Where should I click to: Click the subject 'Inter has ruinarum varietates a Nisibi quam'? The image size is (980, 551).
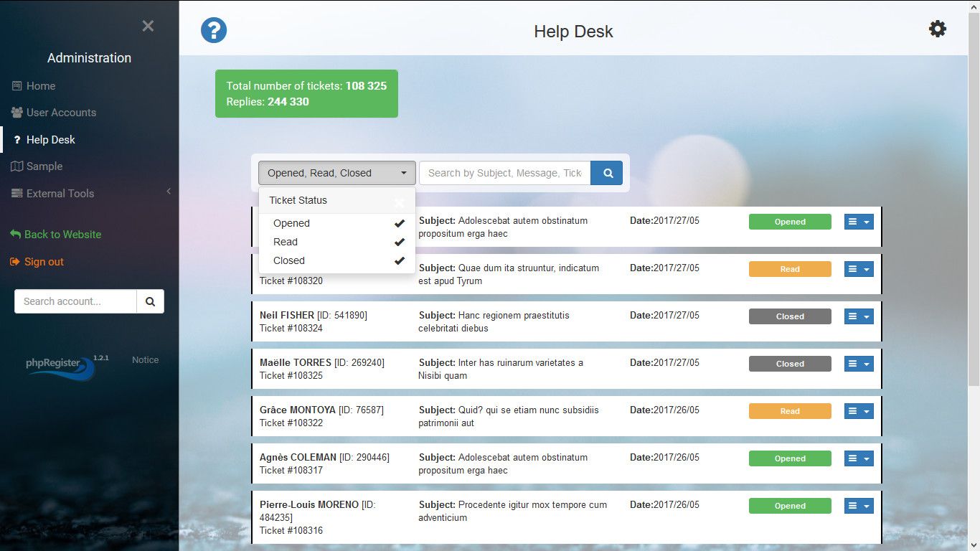click(501, 369)
